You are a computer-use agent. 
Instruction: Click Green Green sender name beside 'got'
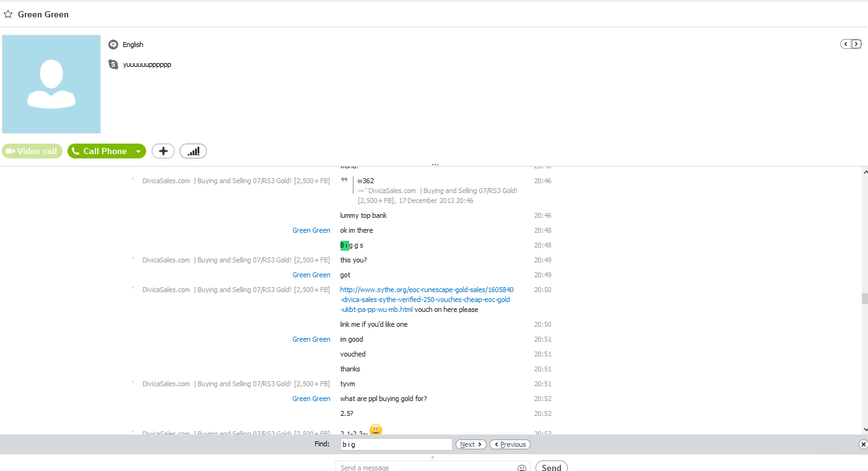[x=311, y=275]
